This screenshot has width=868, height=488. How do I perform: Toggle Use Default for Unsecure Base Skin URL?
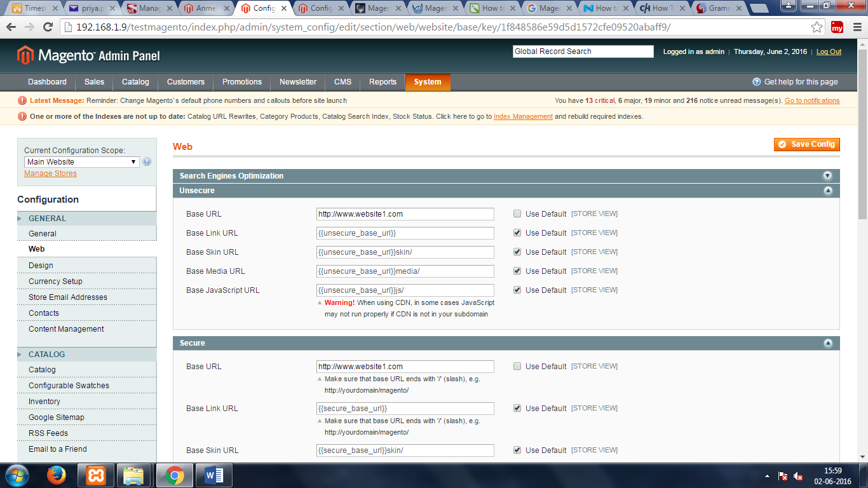coord(517,252)
